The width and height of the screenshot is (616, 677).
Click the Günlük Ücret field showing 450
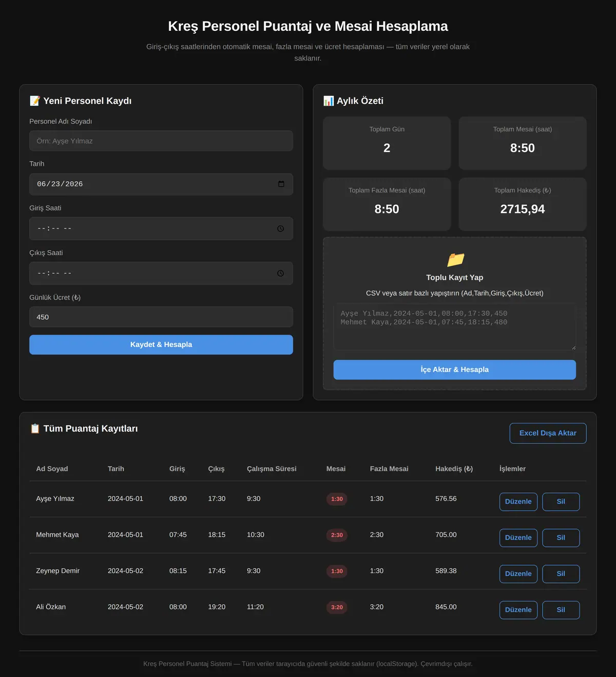click(x=161, y=317)
